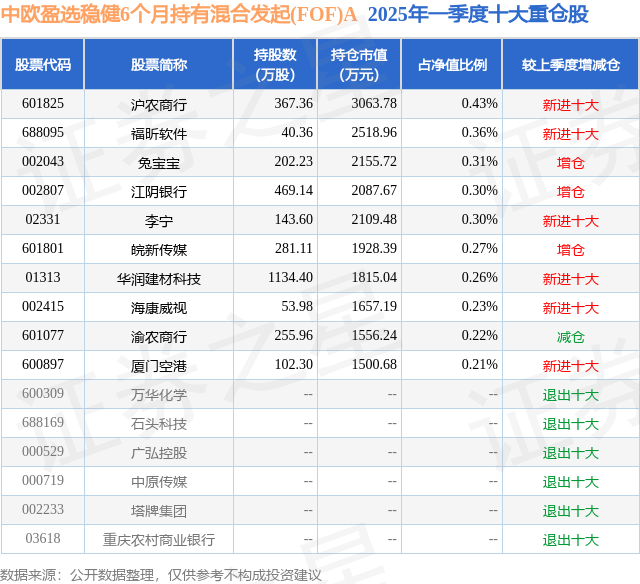Click 减仓 status for 渝农商行
Viewport: 640px width, 584px height.
tap(571, 337)
